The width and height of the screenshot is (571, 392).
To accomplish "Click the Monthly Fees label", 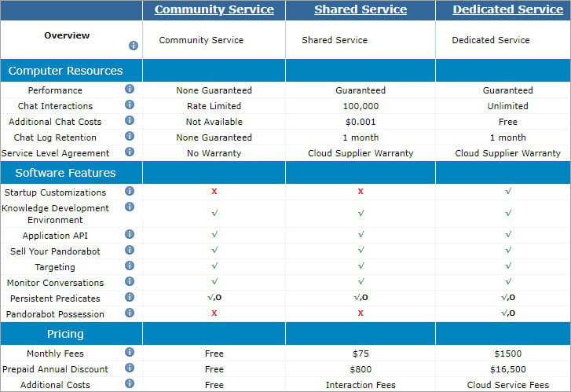I will 55,354.
